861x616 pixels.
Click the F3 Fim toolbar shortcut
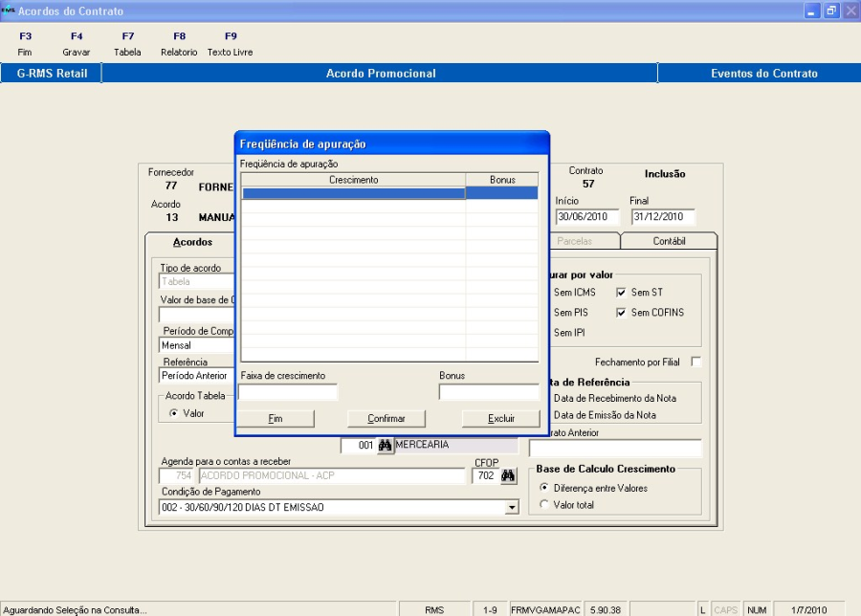(25, 44)
